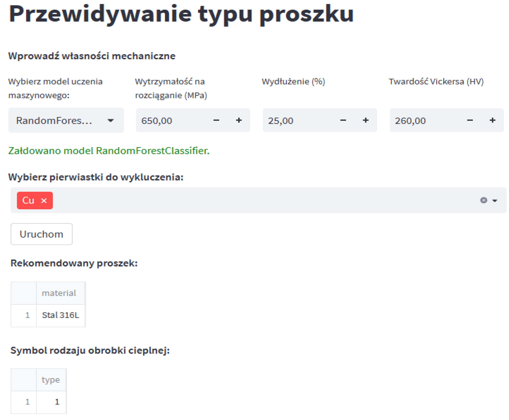Increase tensile strength with plus button

point(239,120)
